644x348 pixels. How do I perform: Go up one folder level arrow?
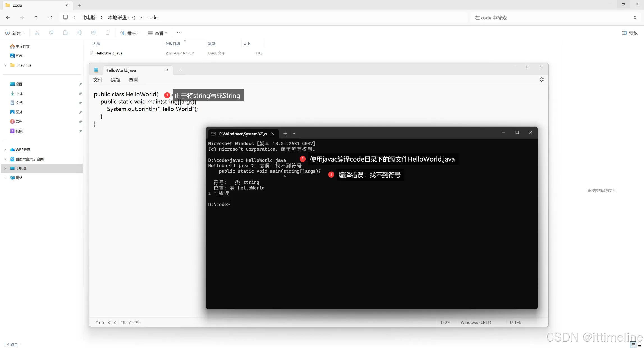click(x=36, y=17)
